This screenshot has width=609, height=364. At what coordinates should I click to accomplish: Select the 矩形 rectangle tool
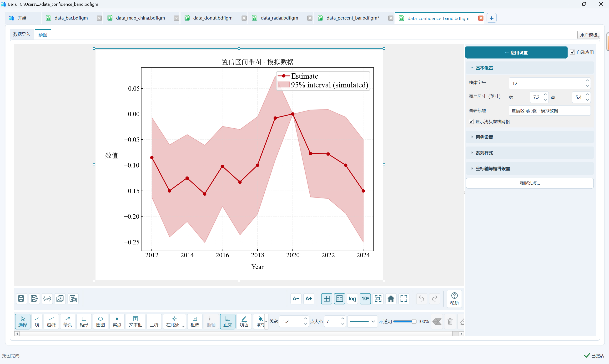(x=84, y=321)
